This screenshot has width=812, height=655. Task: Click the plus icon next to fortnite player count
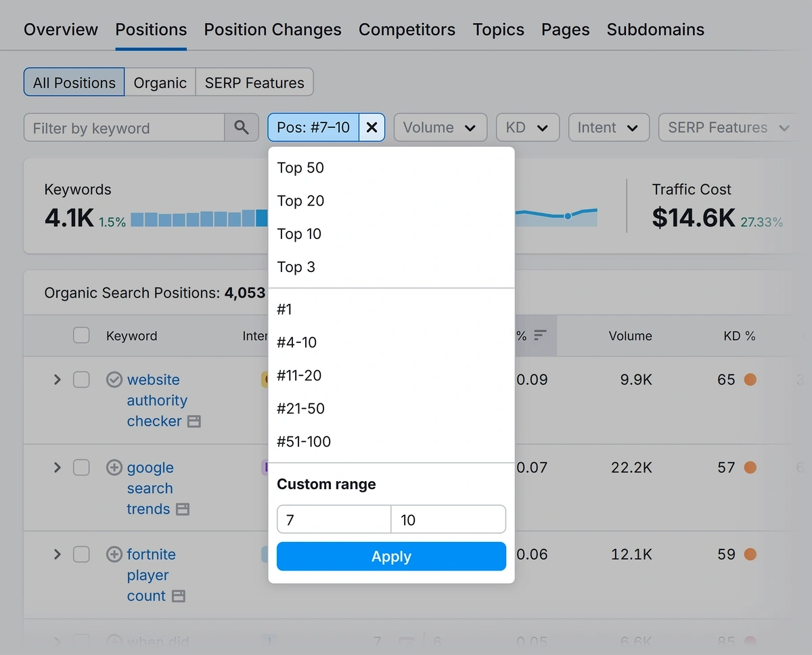click(x=114, y=555)
